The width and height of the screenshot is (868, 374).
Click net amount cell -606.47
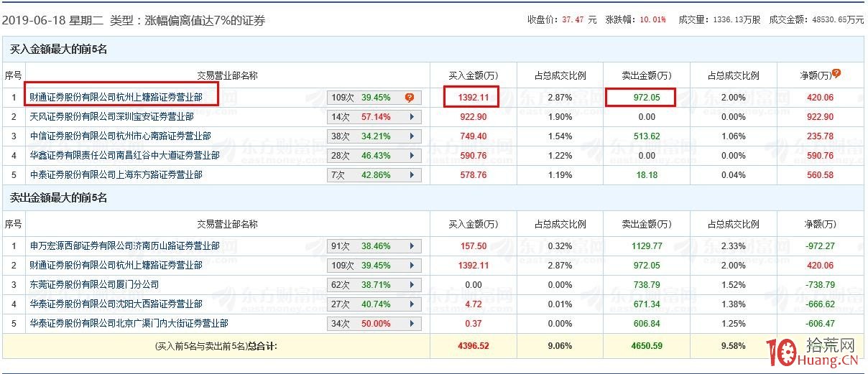[x=820, y=324]
